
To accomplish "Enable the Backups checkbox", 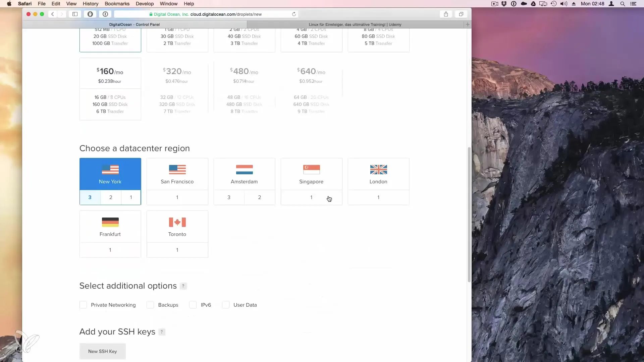I will coord(150,305).
